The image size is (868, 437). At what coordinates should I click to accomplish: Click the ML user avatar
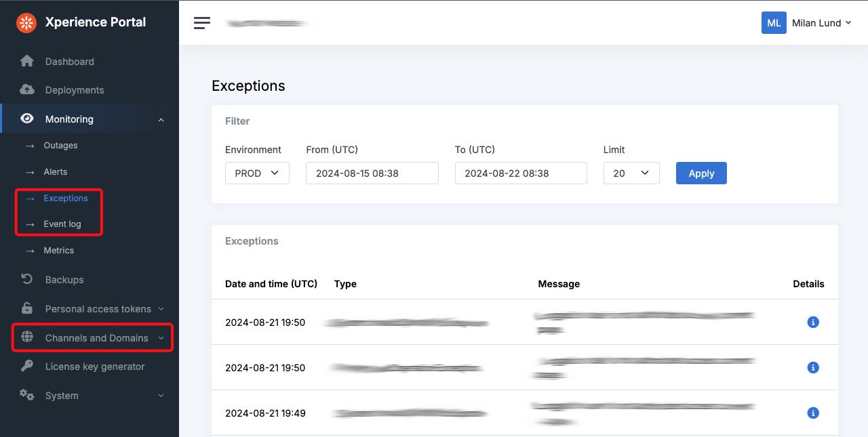click(x=774, y=22)
